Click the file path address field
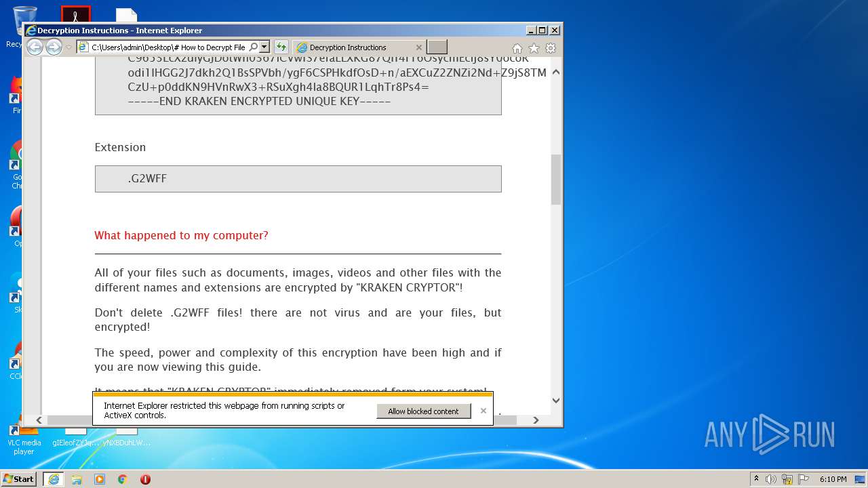Screen dimensions: 868x488 point(167,47)
